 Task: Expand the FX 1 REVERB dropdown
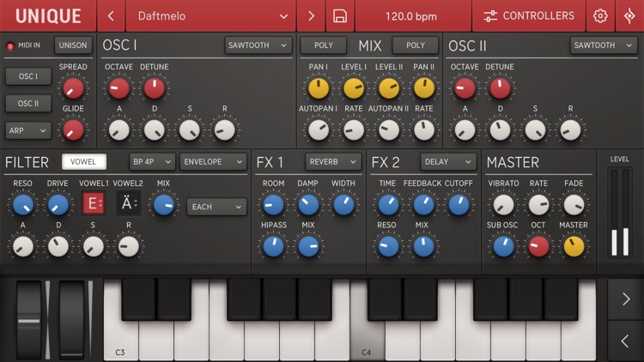coord(332,162)
